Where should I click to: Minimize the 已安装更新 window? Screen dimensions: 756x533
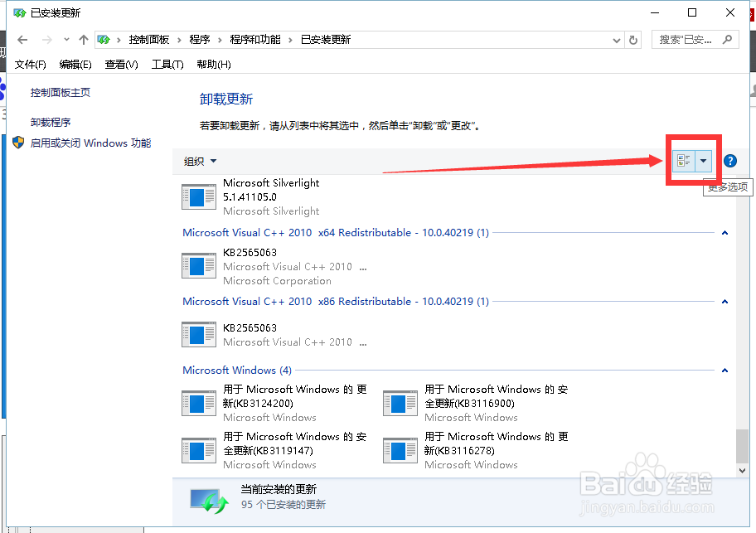pyautogui.click(x=654, y=12)
